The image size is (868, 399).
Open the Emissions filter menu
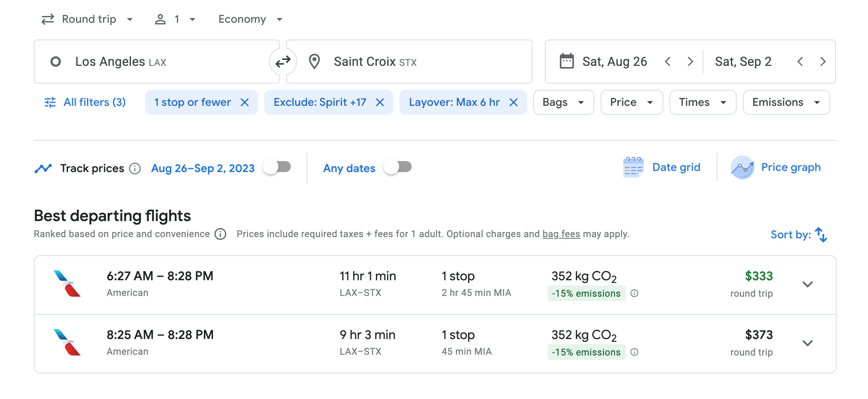[x=786, y=102]
